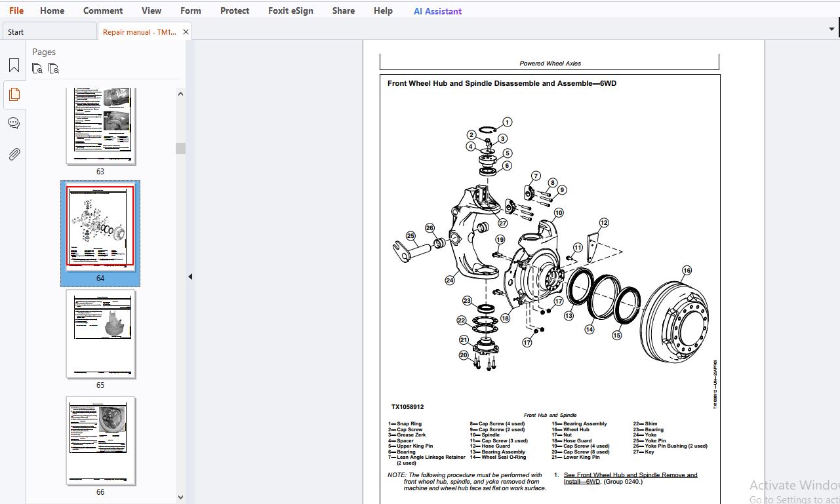Select page 65 thumbnail
Viewport: 840px width, 504px height.
pos(100,334)
